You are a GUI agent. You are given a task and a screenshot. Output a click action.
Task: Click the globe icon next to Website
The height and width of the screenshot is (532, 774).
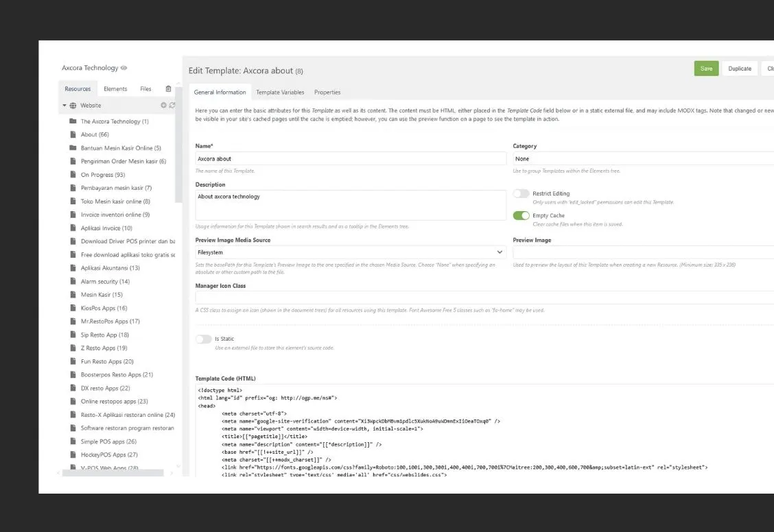pos(73,106)
